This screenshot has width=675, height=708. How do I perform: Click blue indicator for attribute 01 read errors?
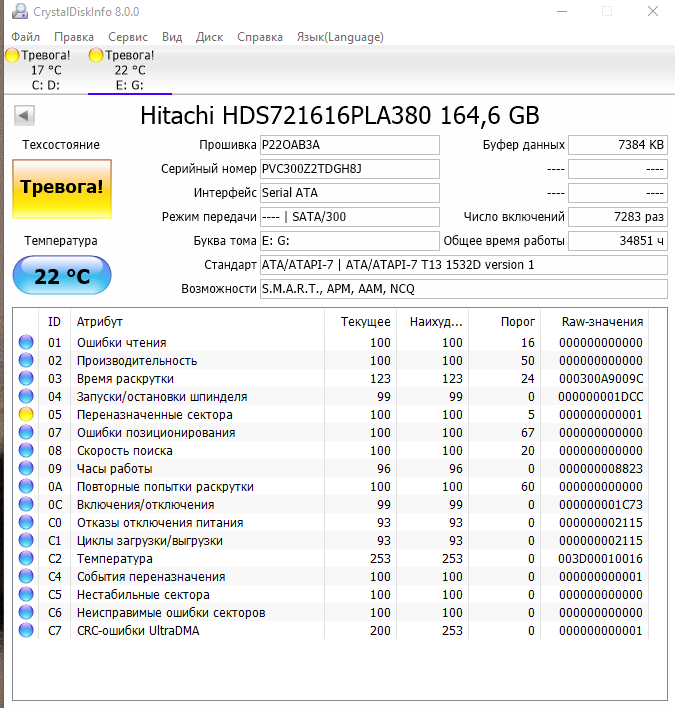[26, 343]
